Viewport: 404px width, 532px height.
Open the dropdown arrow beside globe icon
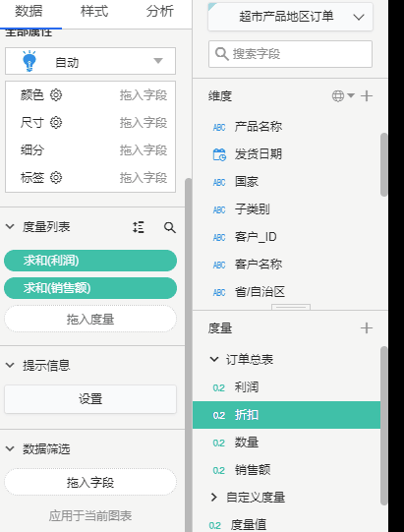351,95
